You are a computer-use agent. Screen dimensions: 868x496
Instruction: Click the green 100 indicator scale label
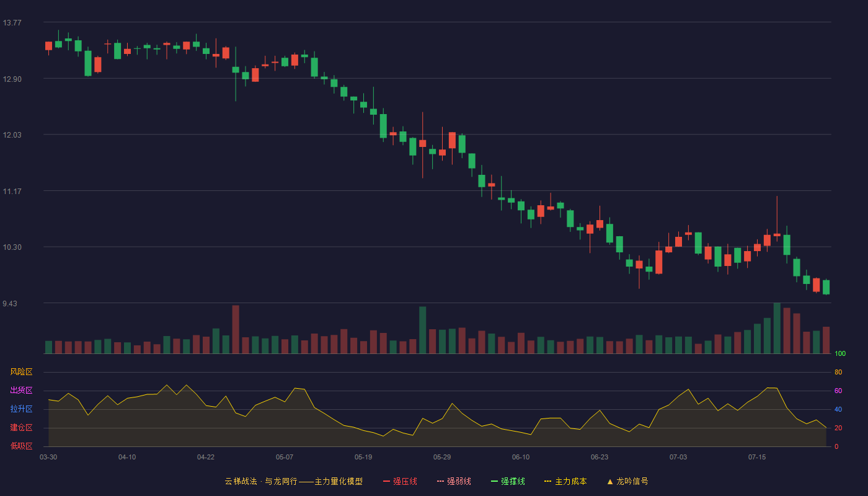[840, 354]
